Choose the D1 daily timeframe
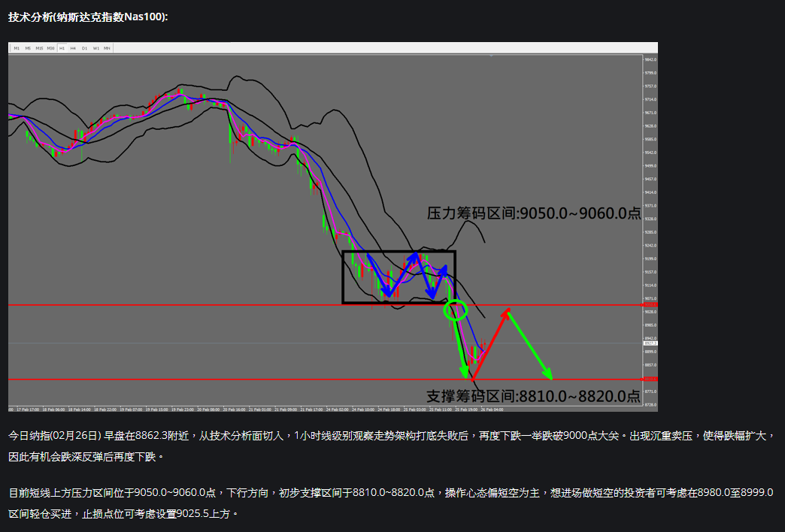The image size is (785, 532). [85, 48]
